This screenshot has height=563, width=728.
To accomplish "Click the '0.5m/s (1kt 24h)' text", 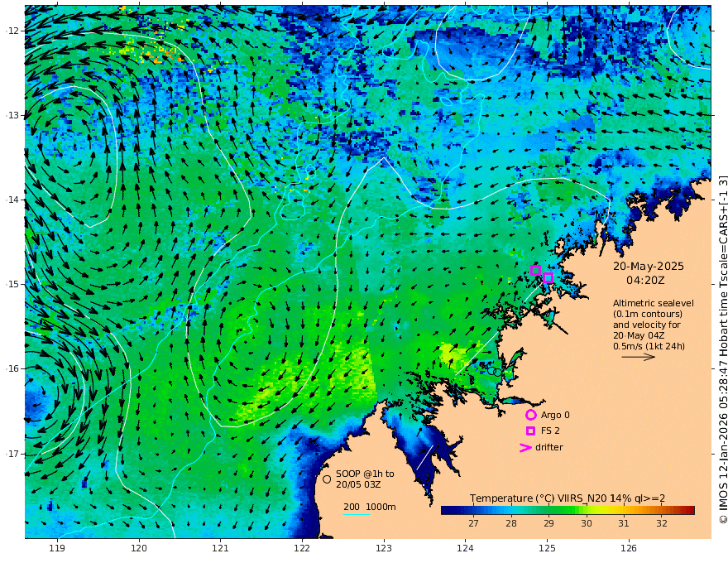I will 649,346.
